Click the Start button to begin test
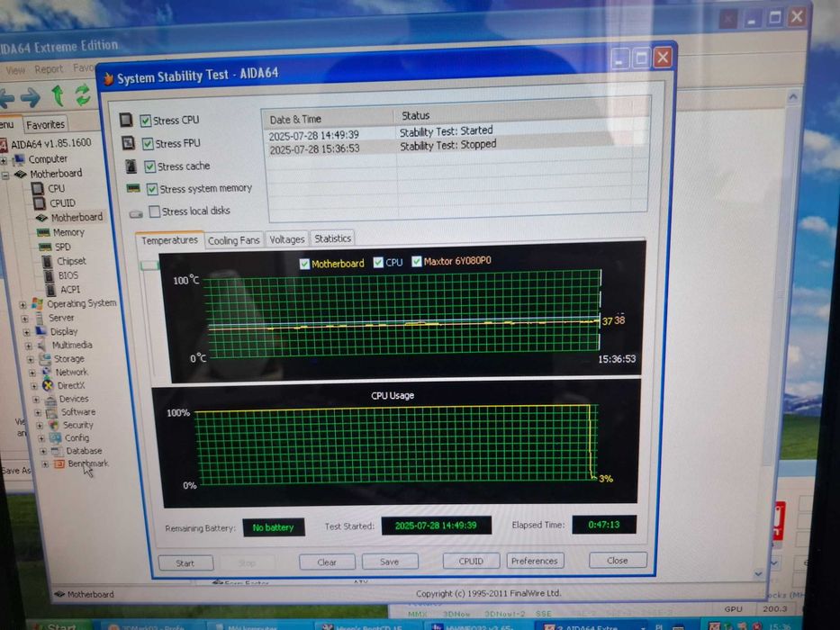The width and height of the screenshot is (840, 630). [185, 563]
